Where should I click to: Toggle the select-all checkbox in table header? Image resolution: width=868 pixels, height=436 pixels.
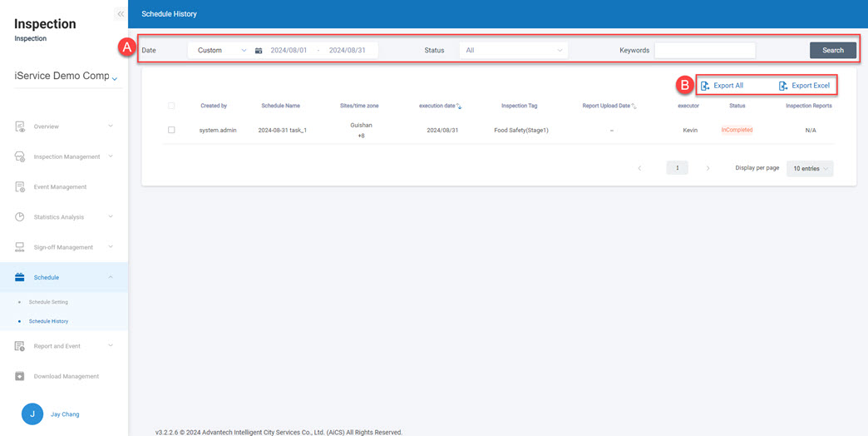click(x=171, y=106)
